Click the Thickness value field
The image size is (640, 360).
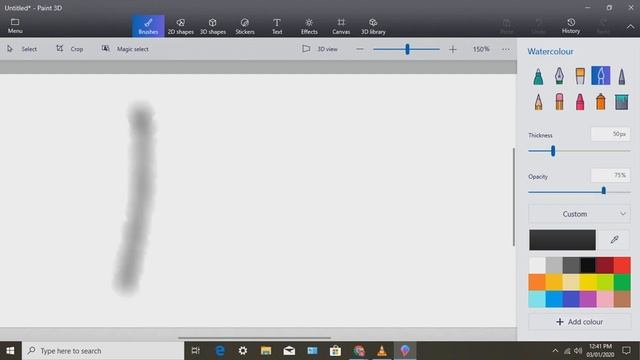pos(610,134)
